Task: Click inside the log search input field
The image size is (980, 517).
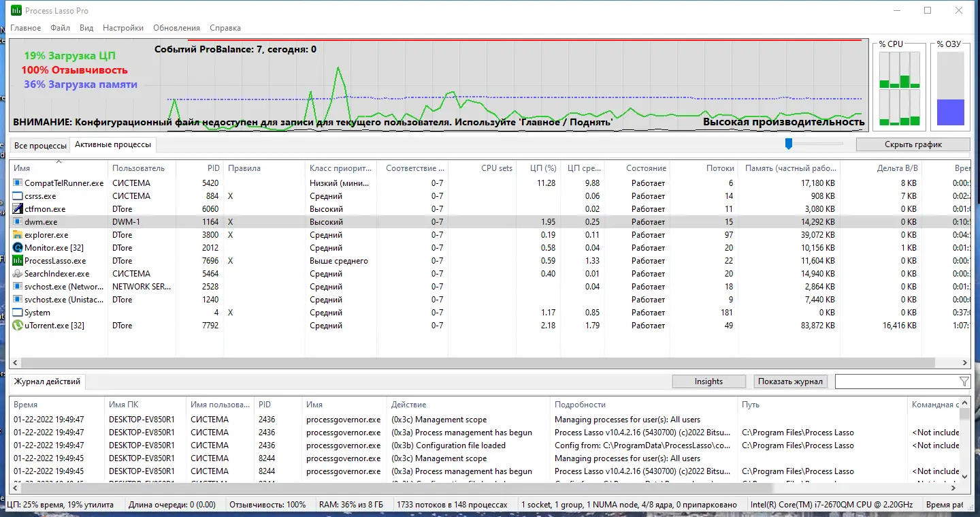Action: [x=896, y=381]
